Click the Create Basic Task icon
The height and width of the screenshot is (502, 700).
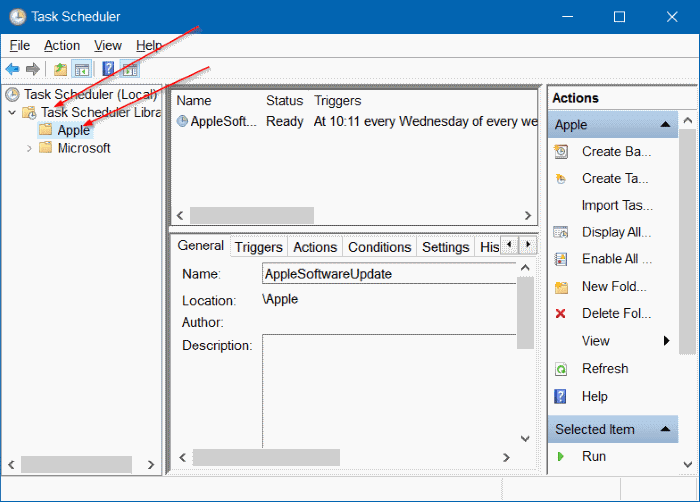[561, 152]
